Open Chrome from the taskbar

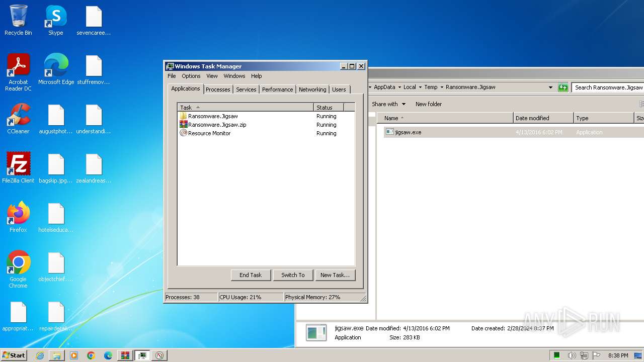91,355
